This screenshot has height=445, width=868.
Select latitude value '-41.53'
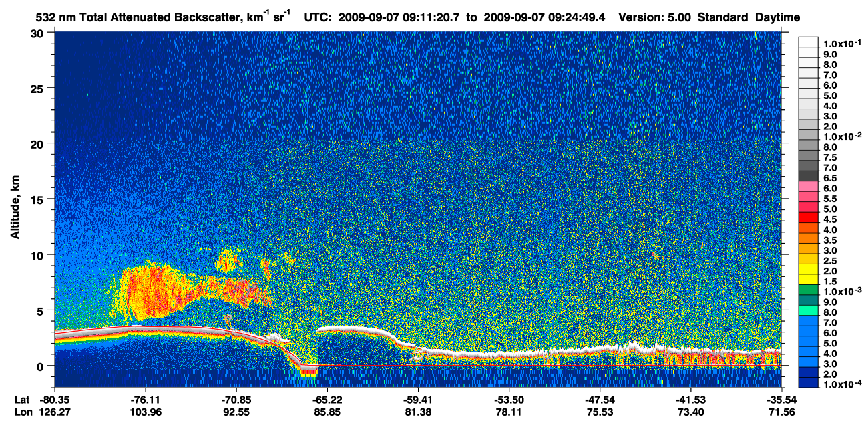690,399
